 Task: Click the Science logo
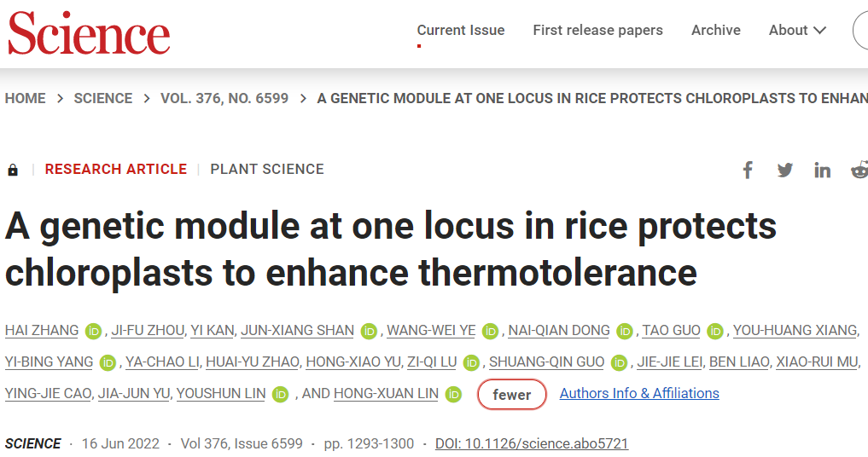click(x=89, y=33)
